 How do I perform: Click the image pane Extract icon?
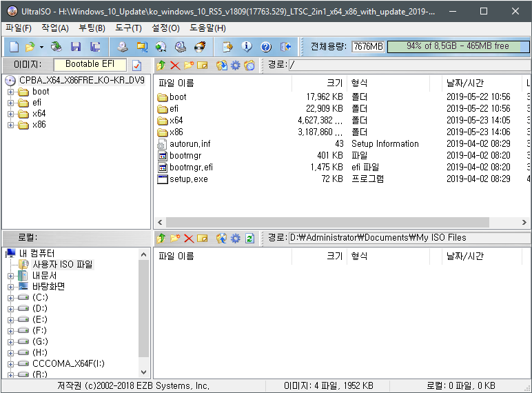[222, 65]
